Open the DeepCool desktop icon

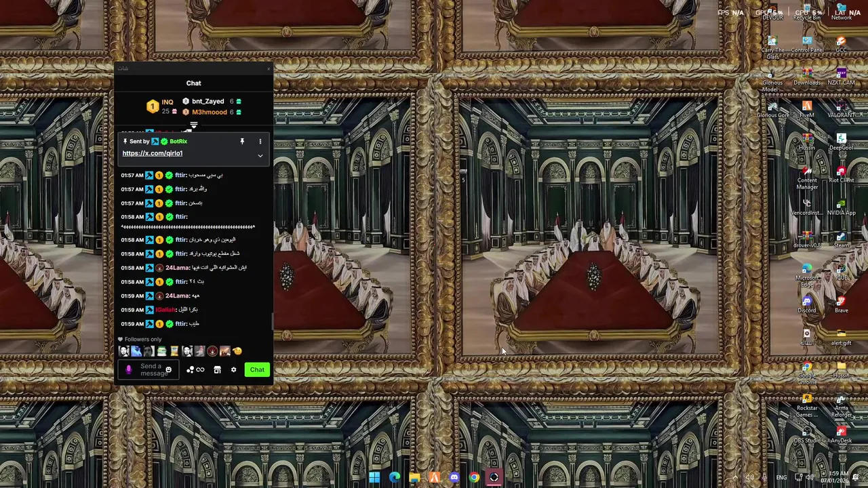coord(842,142)
